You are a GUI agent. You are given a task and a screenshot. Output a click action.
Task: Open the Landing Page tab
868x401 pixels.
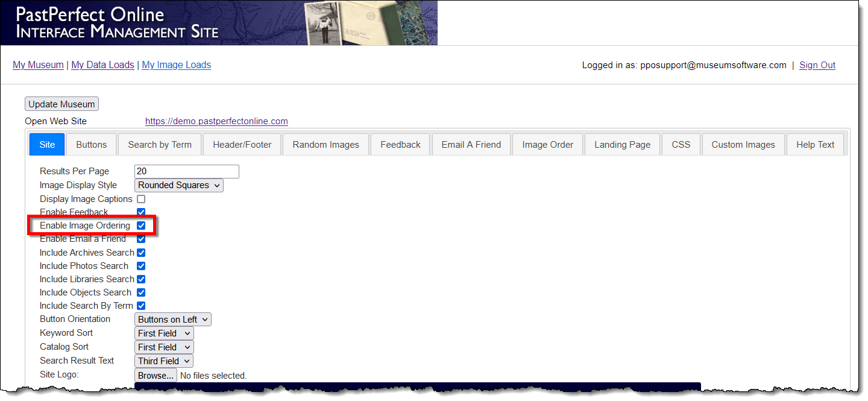pyautogui.click(x=622, y=145)
